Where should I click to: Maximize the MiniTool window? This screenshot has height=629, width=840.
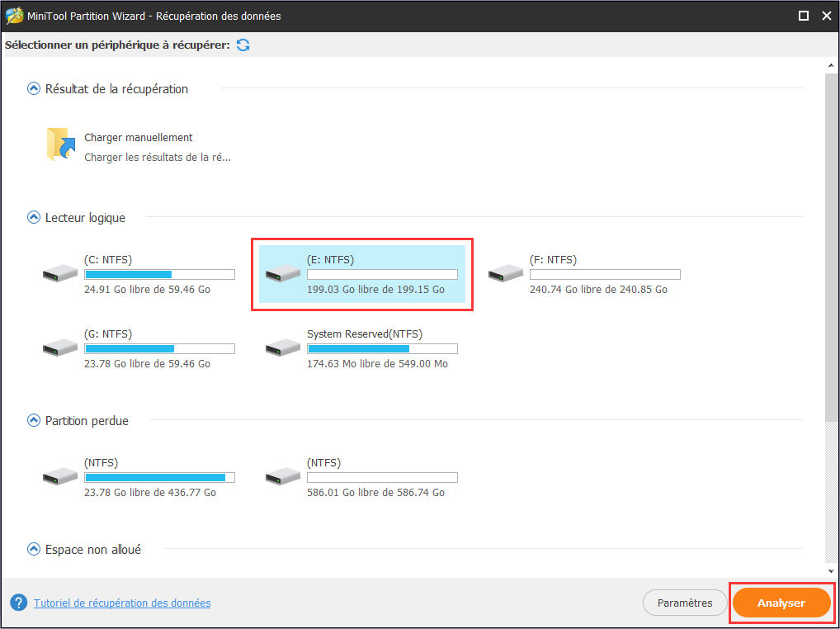point(803,16)
